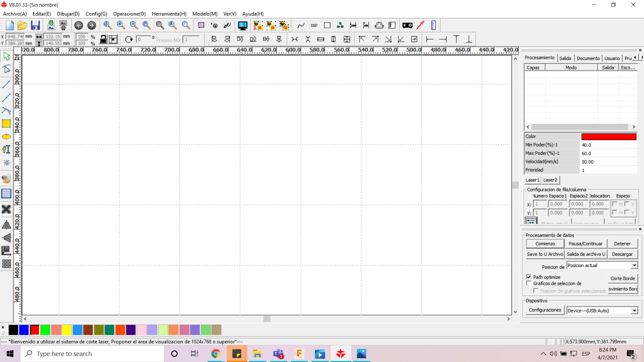Flip the selection horizontally with mirror tool
The image size is (644, 362).
6,225
